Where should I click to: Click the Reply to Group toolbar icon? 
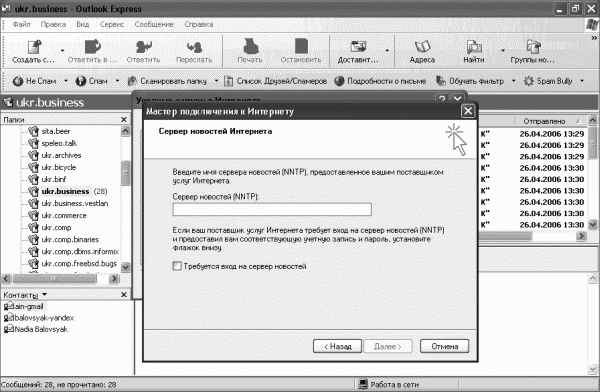[x=92, y=47]
